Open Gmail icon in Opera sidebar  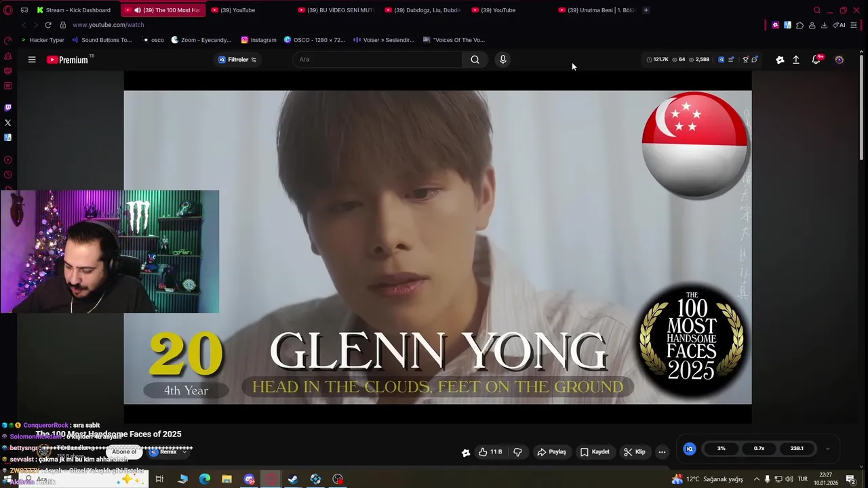point(8,85)
